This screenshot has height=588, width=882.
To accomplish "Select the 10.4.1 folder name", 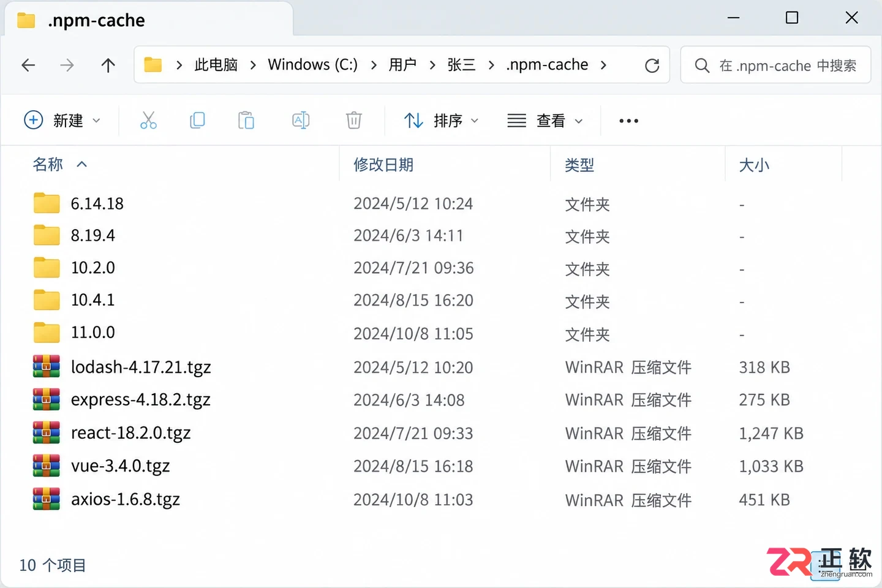I will [93, 300].
